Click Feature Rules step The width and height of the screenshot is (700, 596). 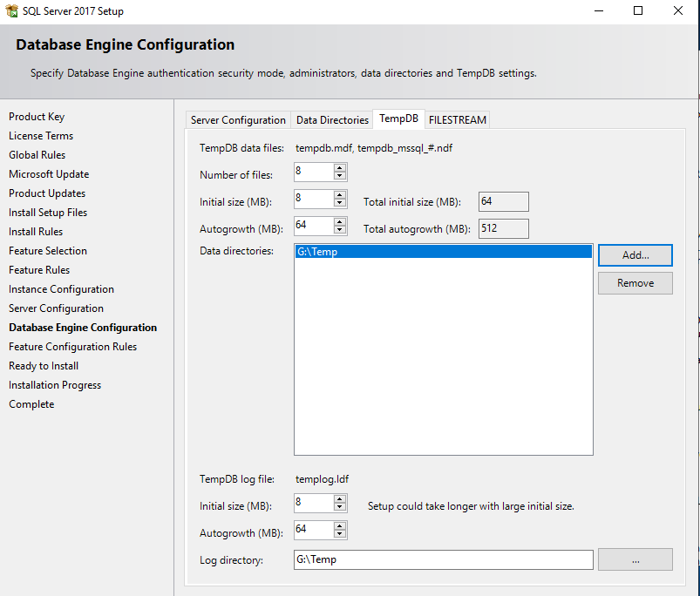click(39, 270)
